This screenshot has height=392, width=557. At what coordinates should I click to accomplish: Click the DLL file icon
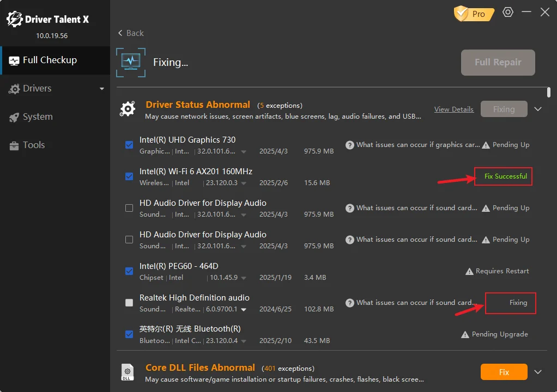pos(128,372)
